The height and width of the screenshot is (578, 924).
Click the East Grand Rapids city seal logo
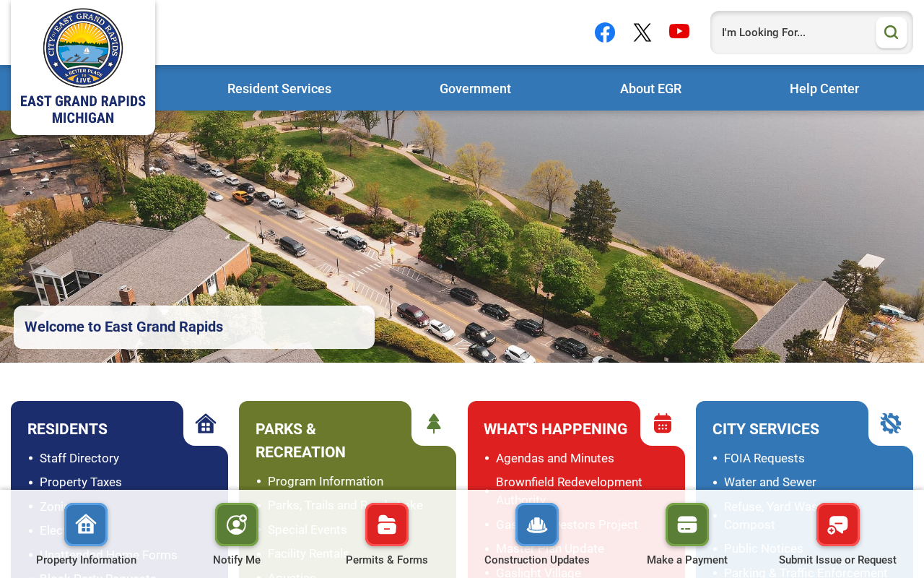tap(83, 48)
